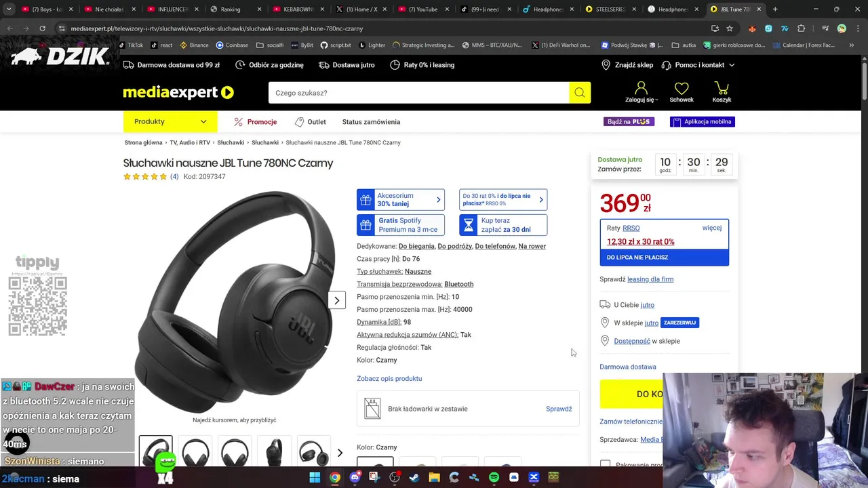Click the Darmowa dostawa link
868x488 pixels.
tap(628, 367)
